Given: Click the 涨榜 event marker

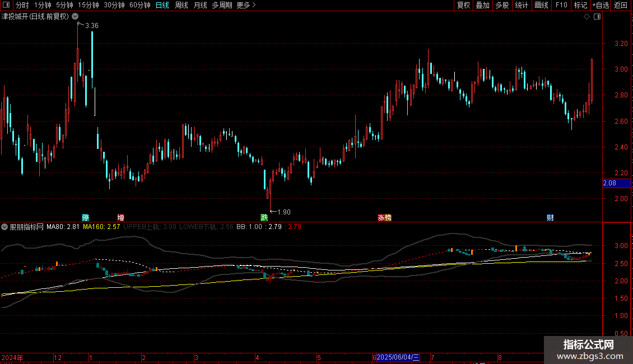Looking at the screenshot, I should [384, 217].
